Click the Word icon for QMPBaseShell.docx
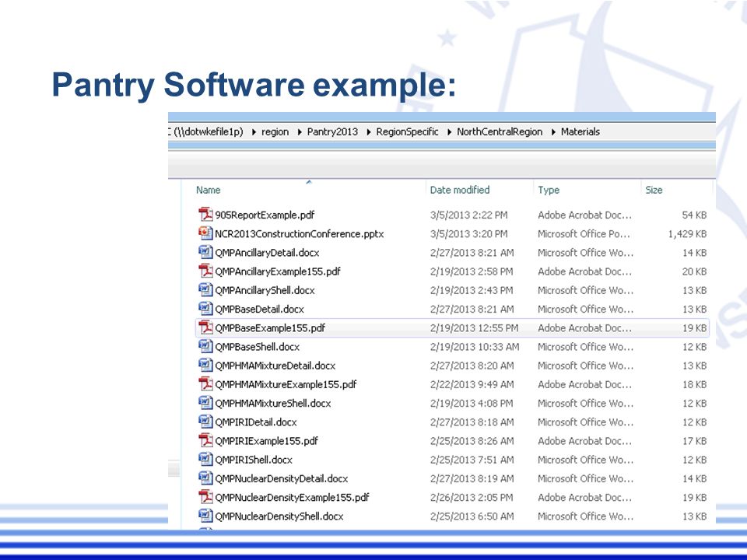The image size is (747, 560). tap(205, 346)
